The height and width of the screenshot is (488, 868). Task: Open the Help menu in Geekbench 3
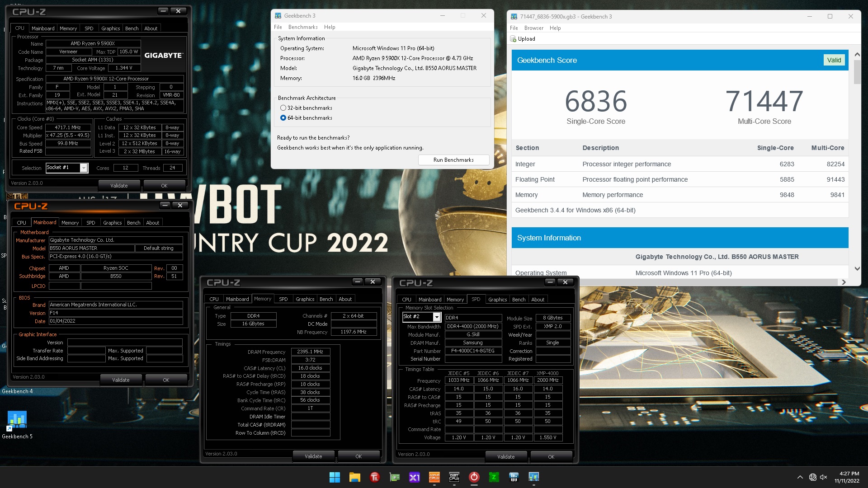[x=330, y=27]
